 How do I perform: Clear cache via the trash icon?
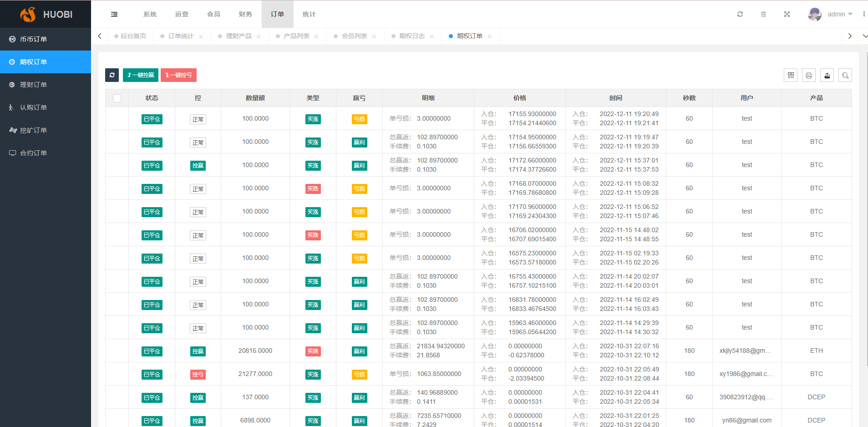[x=763, y=14]
